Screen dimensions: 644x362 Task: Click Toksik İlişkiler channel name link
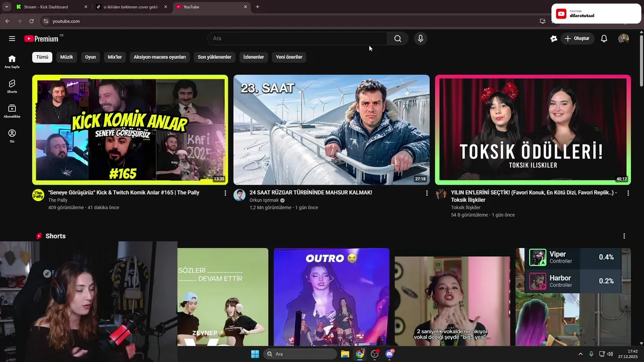point(465,208)
